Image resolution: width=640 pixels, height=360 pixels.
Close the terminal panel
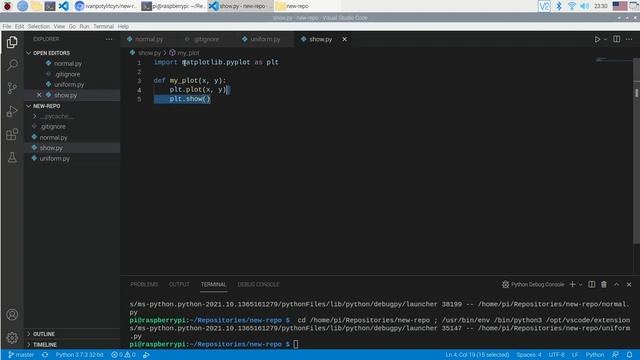click(629, 284)
